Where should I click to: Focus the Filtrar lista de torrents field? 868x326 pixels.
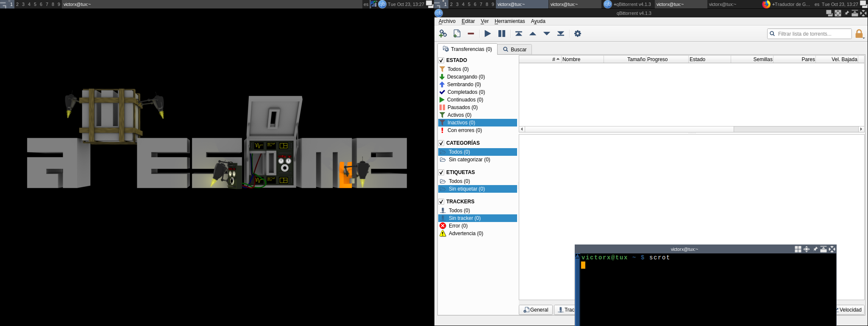pyautogui.click(x=810, y=34)
